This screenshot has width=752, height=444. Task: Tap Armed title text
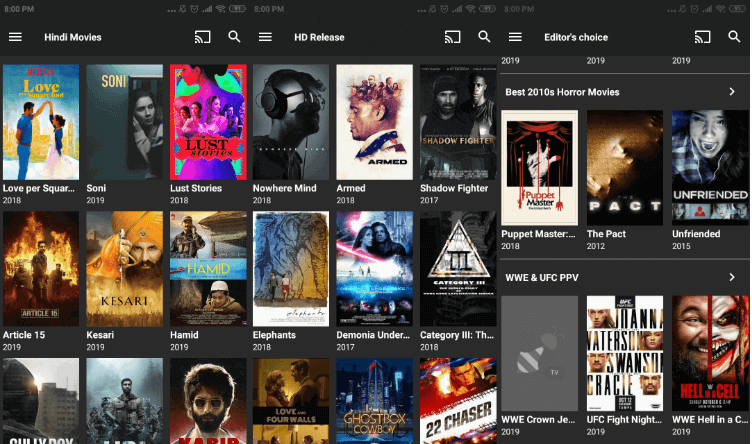click(x=351, y=188)
